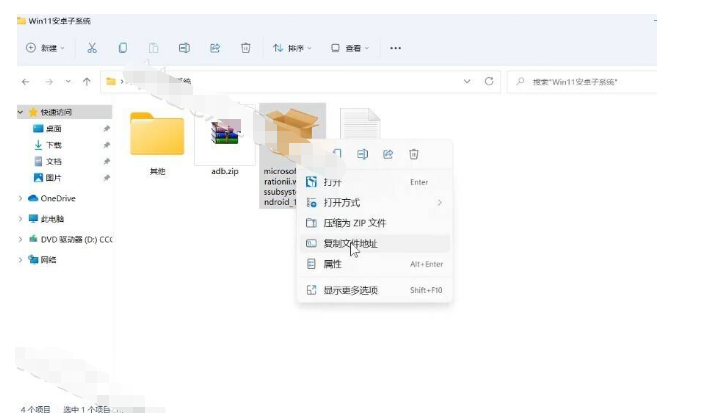Unpin 下载 using its pin icon

(x=107, y=145)
